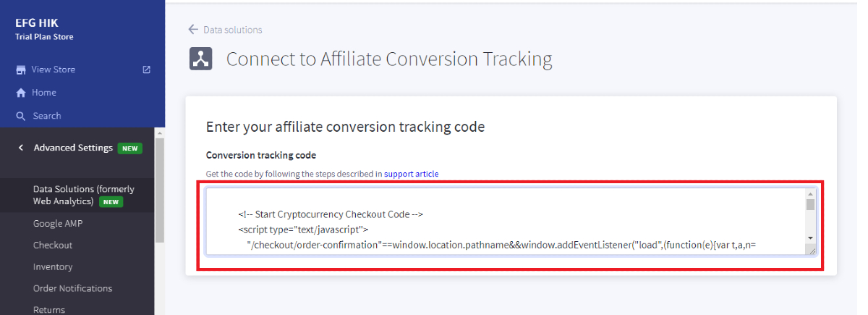868x315 pixels.
Task: Open Returns settings
Action: 49,309
